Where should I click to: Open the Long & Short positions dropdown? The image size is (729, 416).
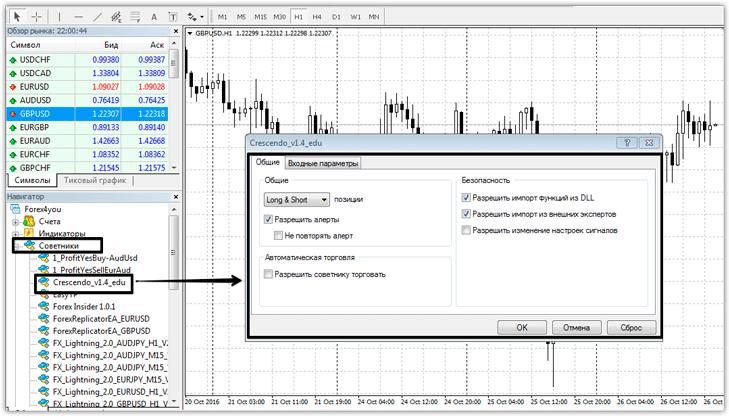point(298,200)
